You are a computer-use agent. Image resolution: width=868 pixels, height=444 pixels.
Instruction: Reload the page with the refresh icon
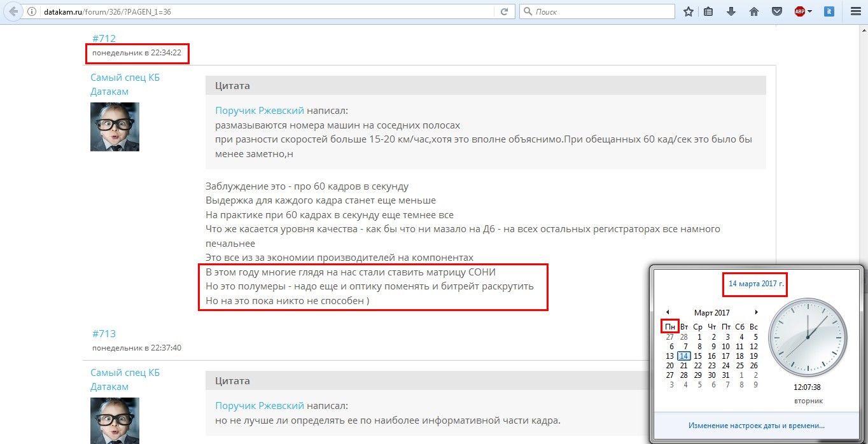[504, 11]
